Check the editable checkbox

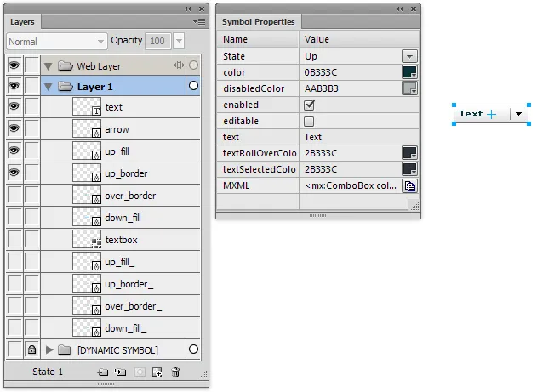(x=309, y=121)
